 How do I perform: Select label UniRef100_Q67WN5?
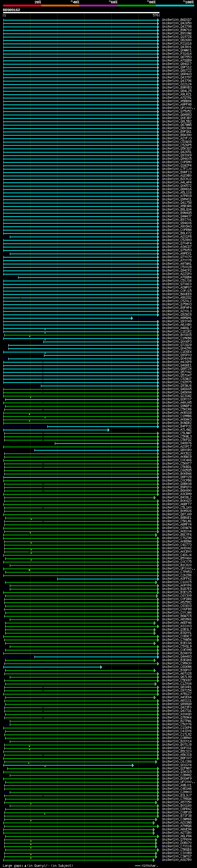pos(177,125)
